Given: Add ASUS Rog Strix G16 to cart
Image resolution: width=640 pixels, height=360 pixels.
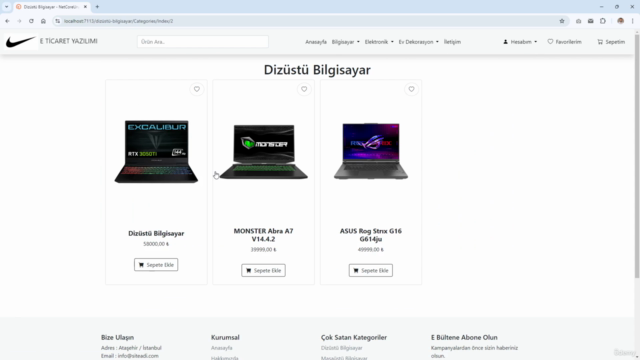Looking at the screenshot, I should [371, 270].
